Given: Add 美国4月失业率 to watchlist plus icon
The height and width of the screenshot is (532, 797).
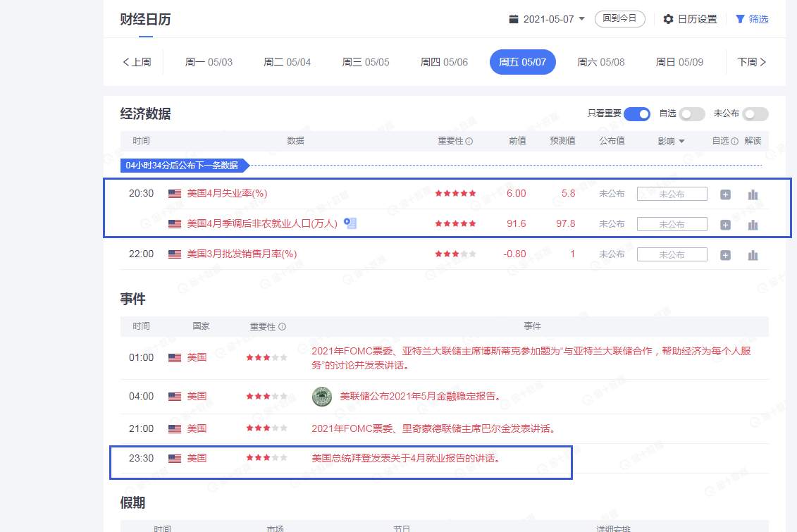Looking at the screenshot, I should [725, 194].
